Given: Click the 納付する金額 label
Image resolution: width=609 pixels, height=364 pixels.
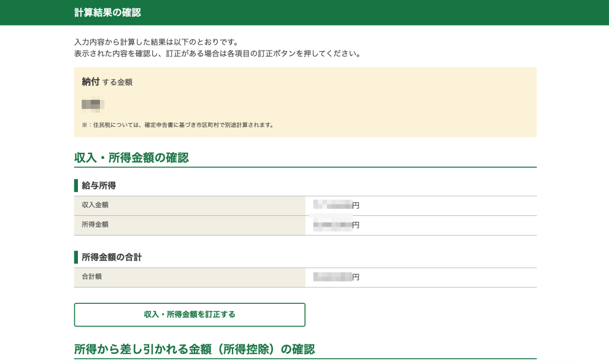Looking at the screenshot, I should point(107,82).
